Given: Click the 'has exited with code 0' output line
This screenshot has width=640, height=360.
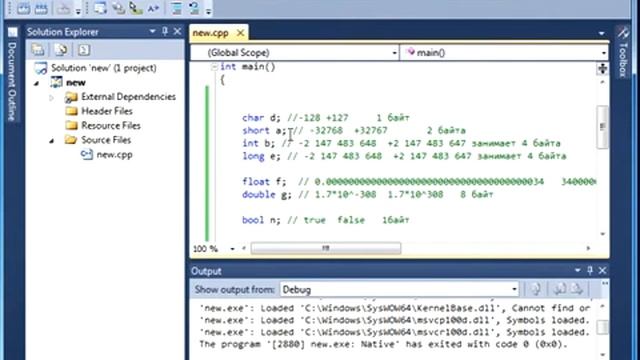Looking at the screenshot, I should click(384, 344).
